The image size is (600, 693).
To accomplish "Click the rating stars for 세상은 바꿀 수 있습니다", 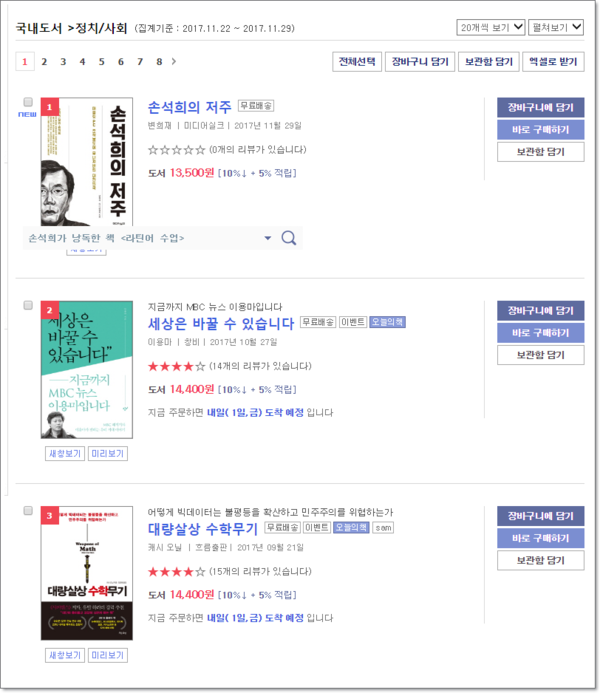I will 176,366.
